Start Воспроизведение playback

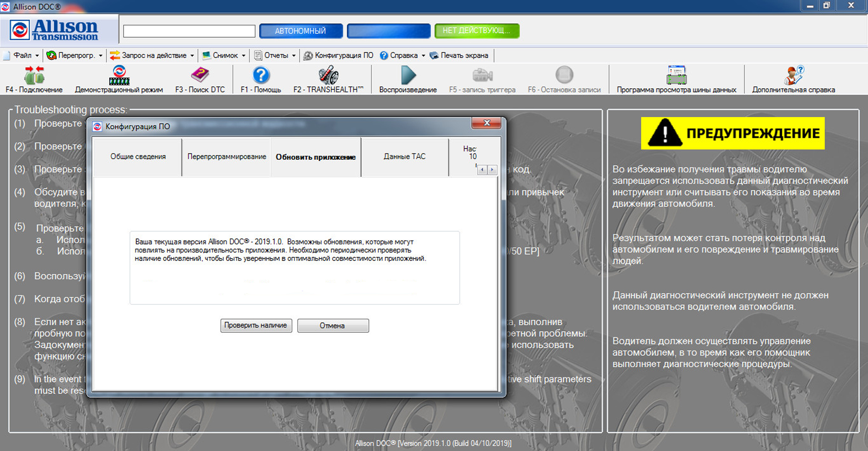pos(408,76)
